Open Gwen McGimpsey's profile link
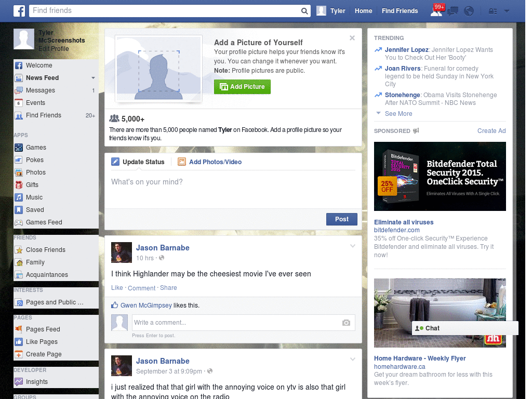 pos(146,305)
